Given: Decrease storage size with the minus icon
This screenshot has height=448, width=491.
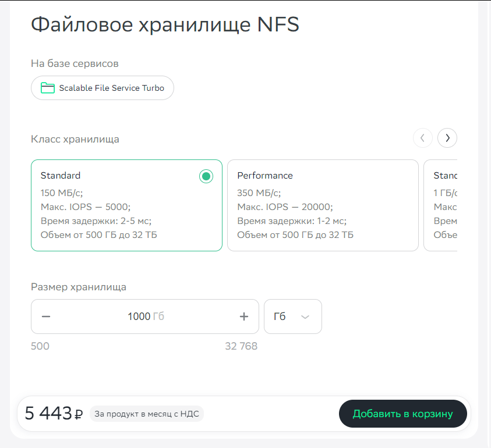Looking at the screenshot, I should point(47,317).
